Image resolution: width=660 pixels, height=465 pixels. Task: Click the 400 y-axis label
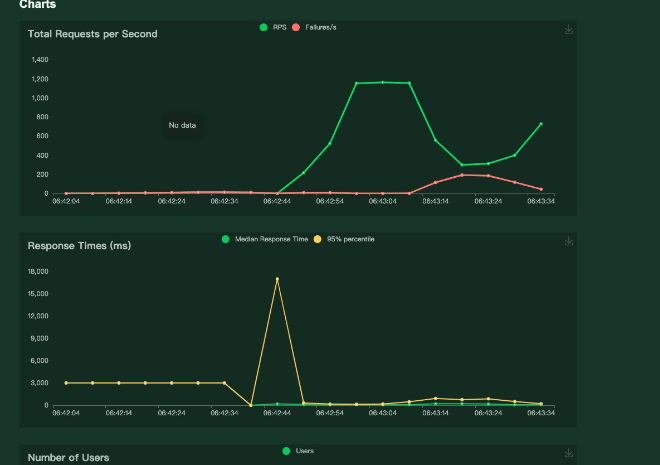point(43,156)
